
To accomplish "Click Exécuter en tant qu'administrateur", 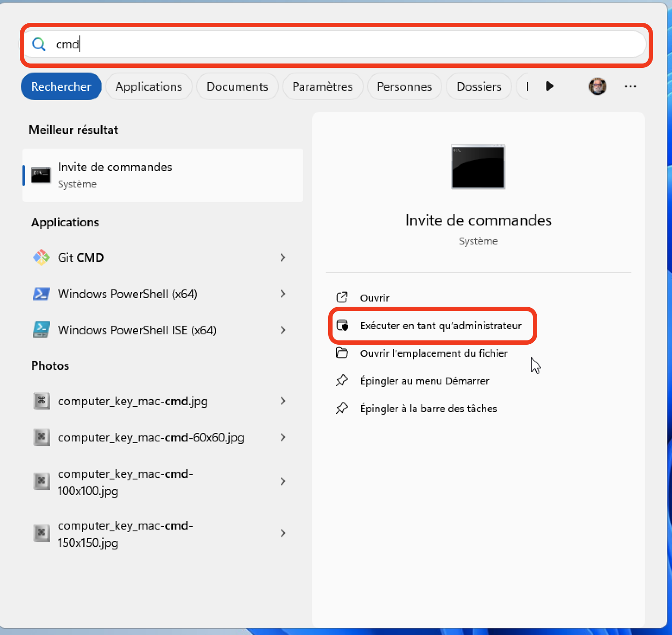I will click(441, 325).
